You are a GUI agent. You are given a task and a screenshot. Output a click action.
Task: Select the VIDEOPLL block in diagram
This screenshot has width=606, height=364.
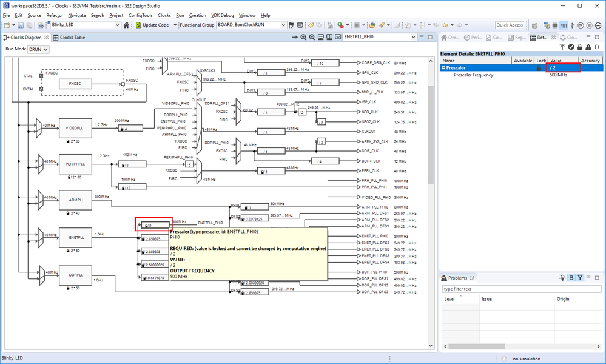(75, 128)
